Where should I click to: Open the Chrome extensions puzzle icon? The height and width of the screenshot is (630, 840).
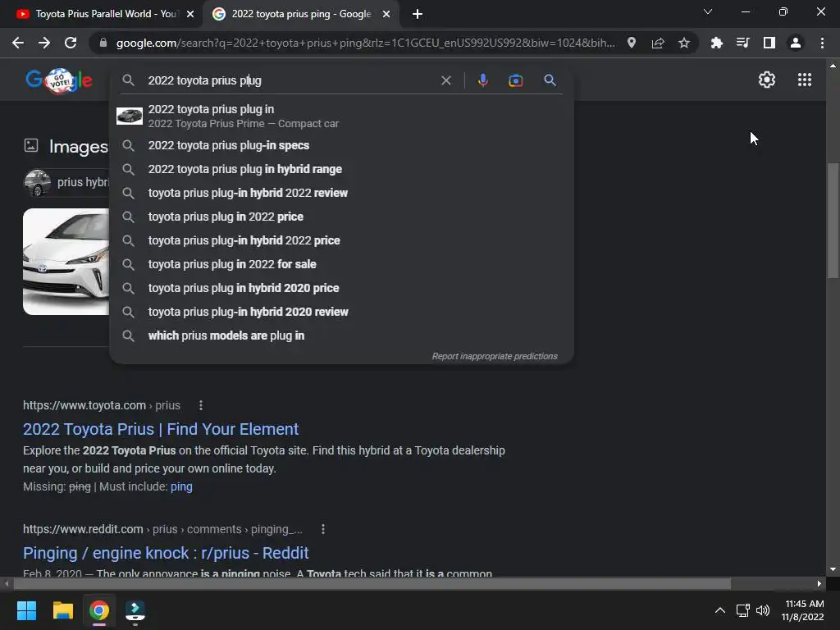[x=716, y=43]
